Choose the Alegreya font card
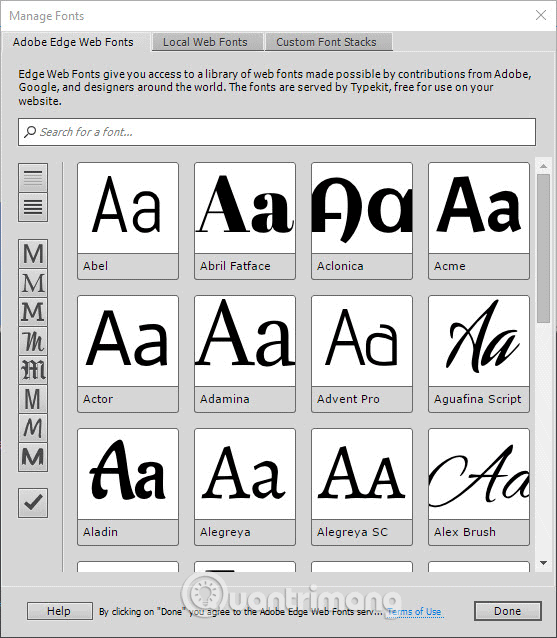Screen dimensions: 557x638 click(x=245, y=487)
